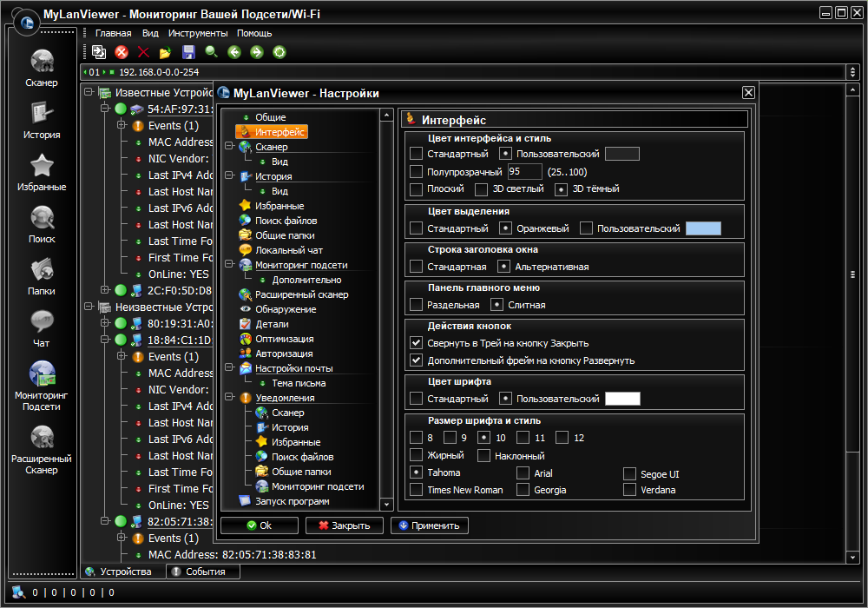Uncheck Дополнительный фрейм на кнопку Развернуть
Image resolution: width=868 pixels, height=608 pixels.
tap(417, 360)
